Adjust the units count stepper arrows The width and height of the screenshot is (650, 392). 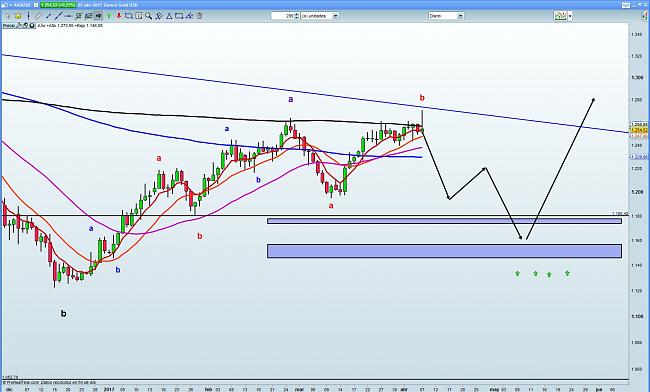coord(296,16)
